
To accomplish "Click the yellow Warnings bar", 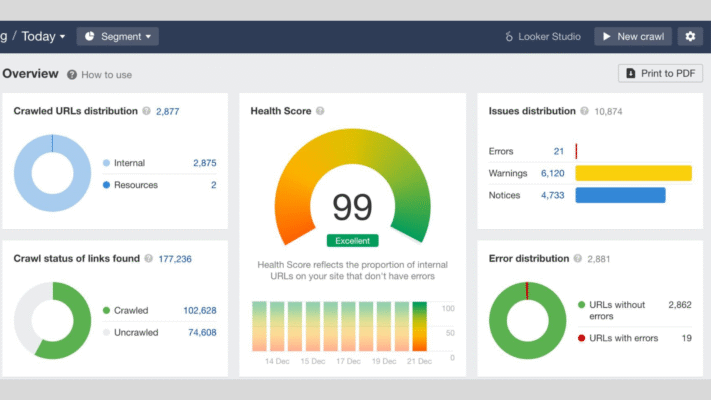I will click(633, 173).
